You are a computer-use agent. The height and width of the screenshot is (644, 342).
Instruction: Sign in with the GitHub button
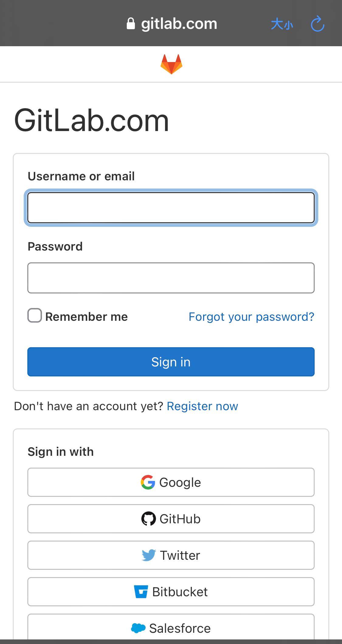[171, 519]
